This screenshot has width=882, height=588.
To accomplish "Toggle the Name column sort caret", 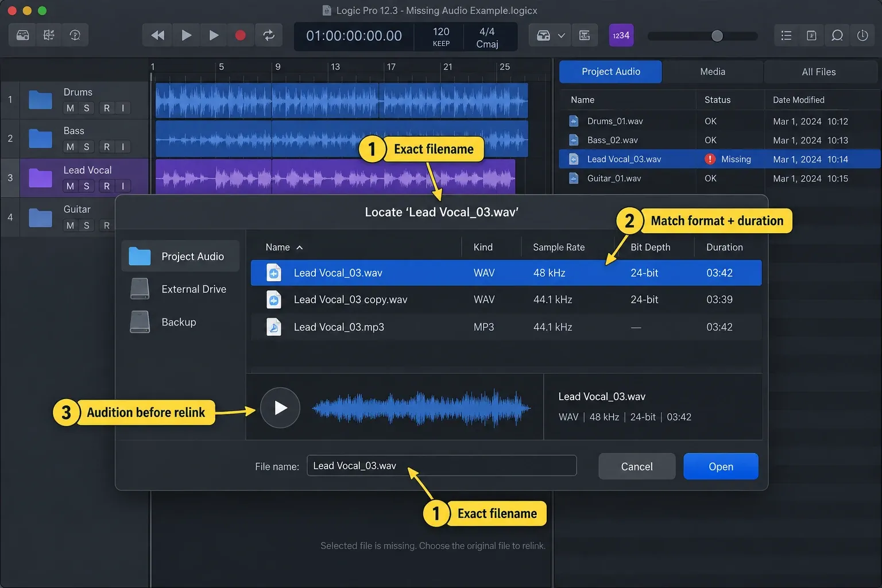I will (x=299, y=247).
